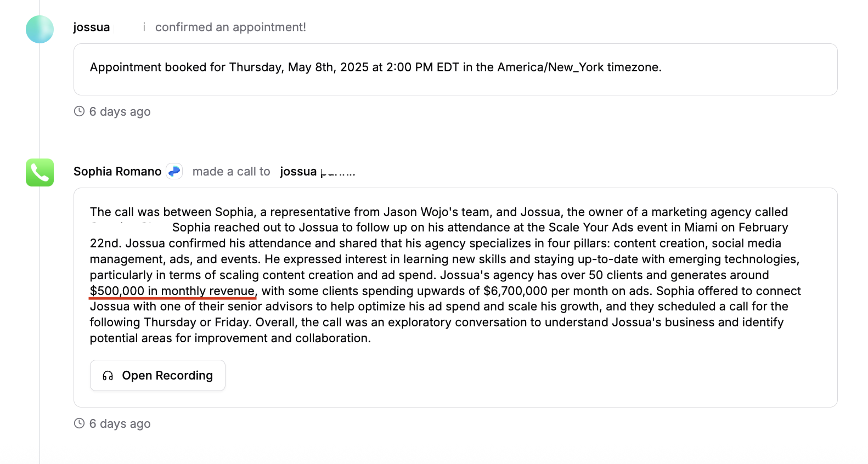Select the name Sophia Romano
Image resolution: width=868 pixels, height=464 pixels.
point(117,171)
